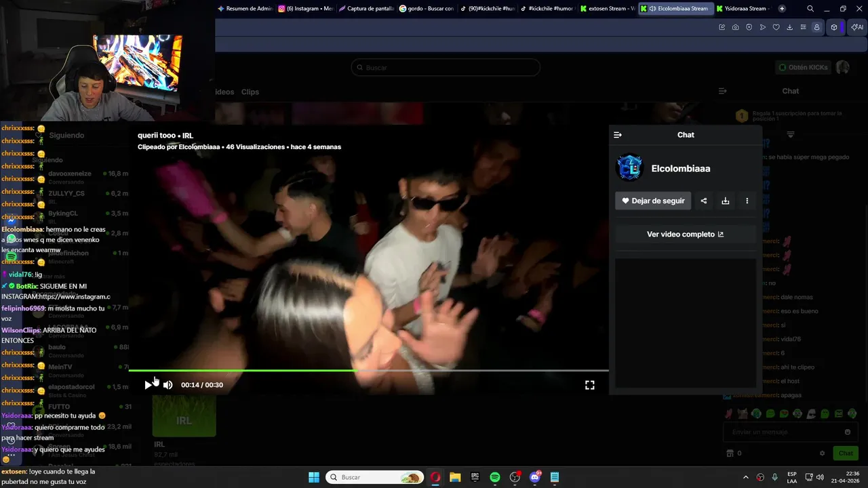Open the user profile avatar on Kick
The width and height of the screenshot is (868, 488).
tap(842, 68)
